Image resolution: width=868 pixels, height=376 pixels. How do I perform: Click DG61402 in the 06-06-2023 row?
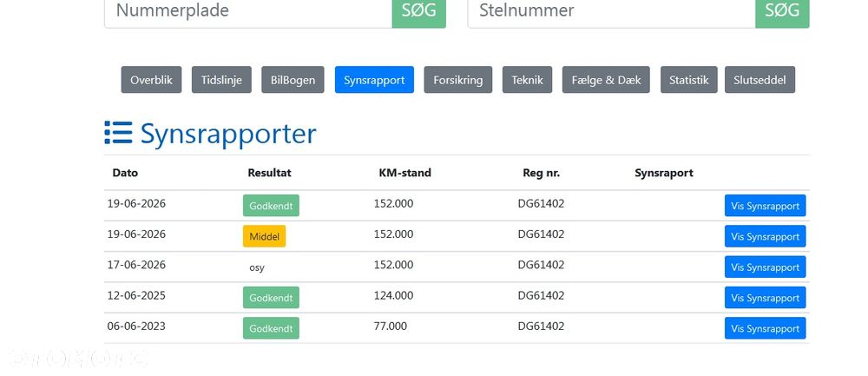click(541, 326)
